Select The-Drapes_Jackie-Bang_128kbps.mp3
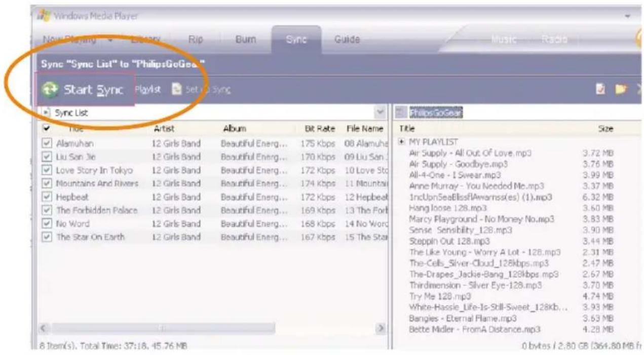The height and width of the screenshot is (355, 644). 483,274
